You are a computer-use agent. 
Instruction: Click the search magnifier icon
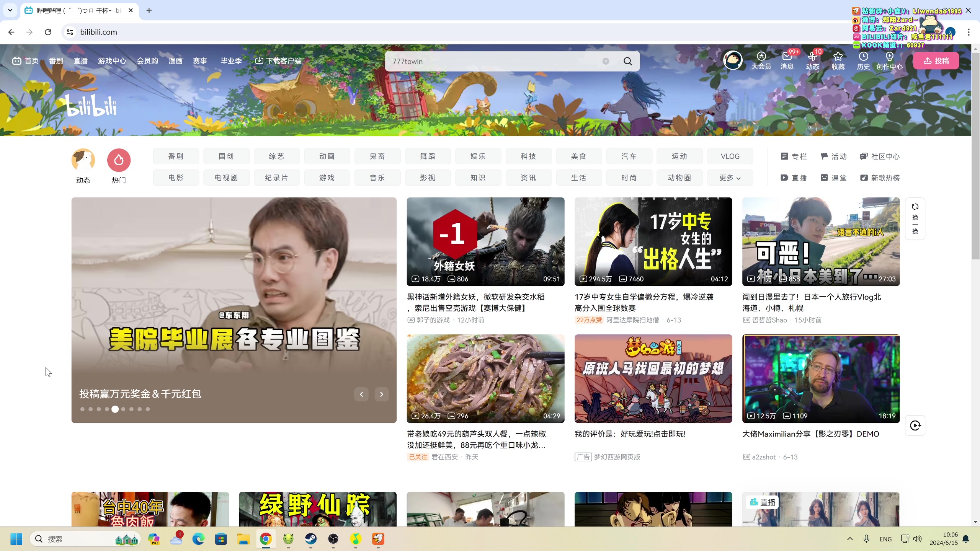(628, 61)
